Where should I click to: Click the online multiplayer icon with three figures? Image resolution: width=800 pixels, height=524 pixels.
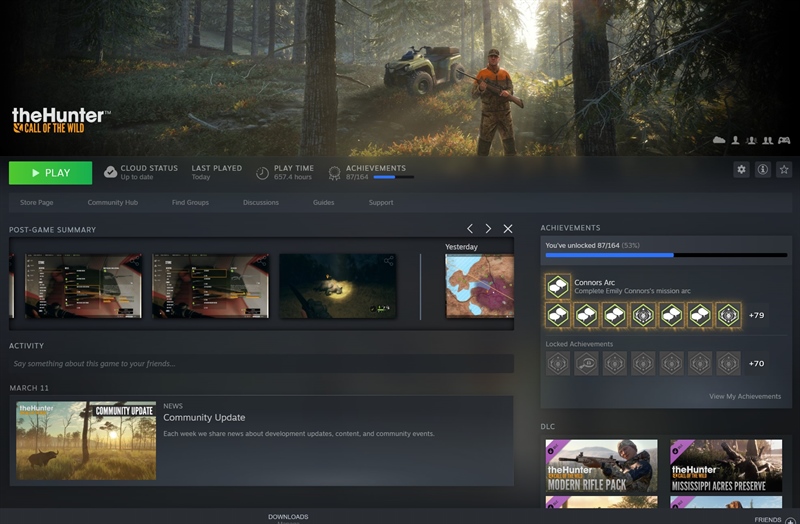751,140
